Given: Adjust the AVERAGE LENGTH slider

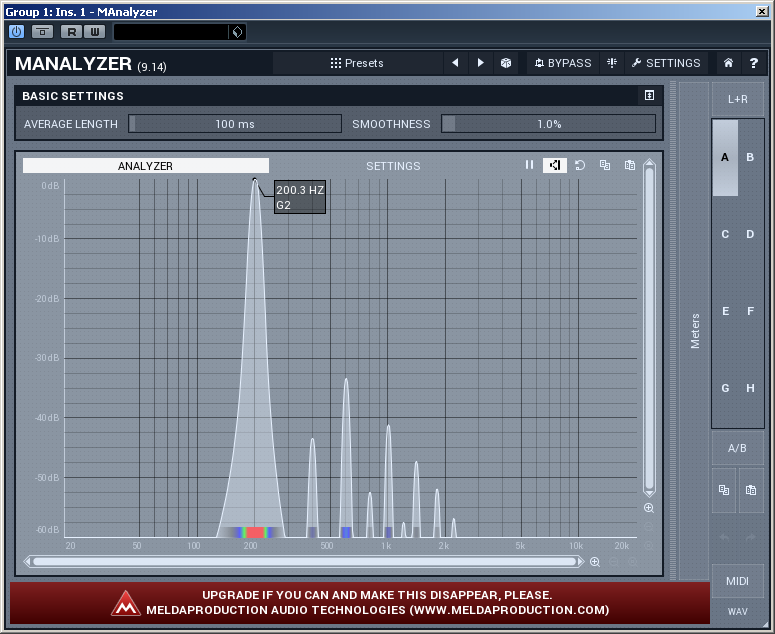Looking at the screenshot, I should pos(235,124).
